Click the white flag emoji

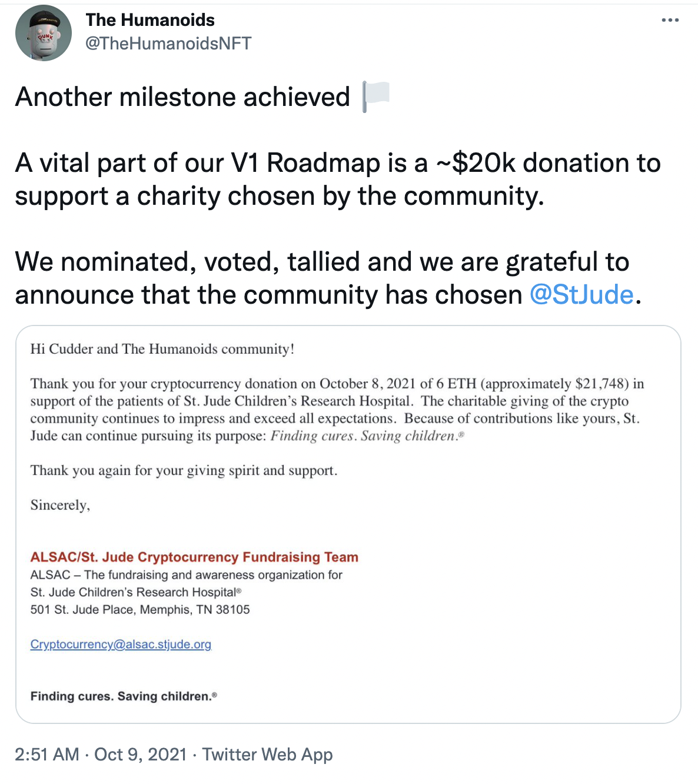pos(376,97)
